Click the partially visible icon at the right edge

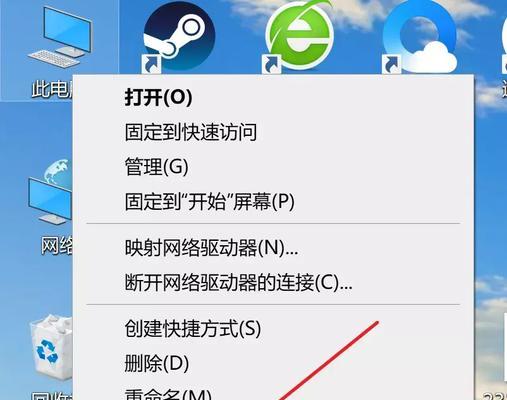pos(504,50)
